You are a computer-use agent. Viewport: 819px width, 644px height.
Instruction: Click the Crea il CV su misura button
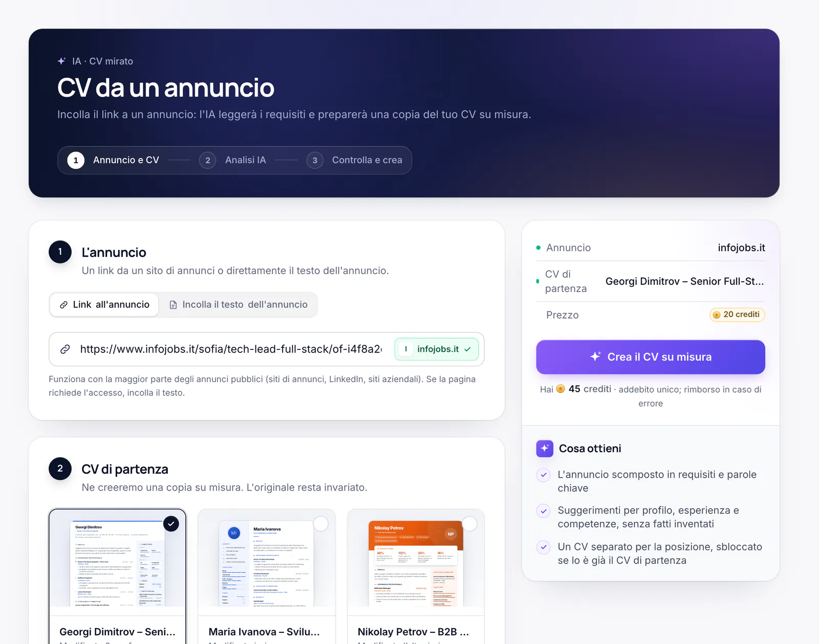coord(651,357)
